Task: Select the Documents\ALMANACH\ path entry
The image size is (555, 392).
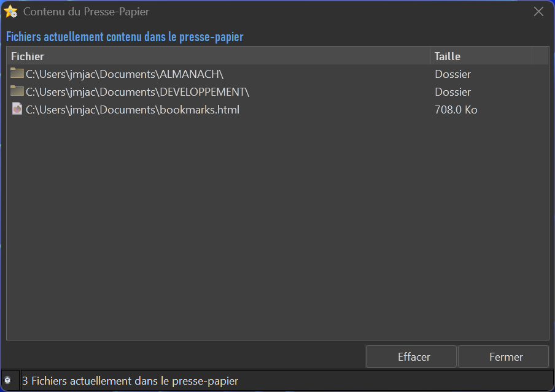Action: point(124,74)
